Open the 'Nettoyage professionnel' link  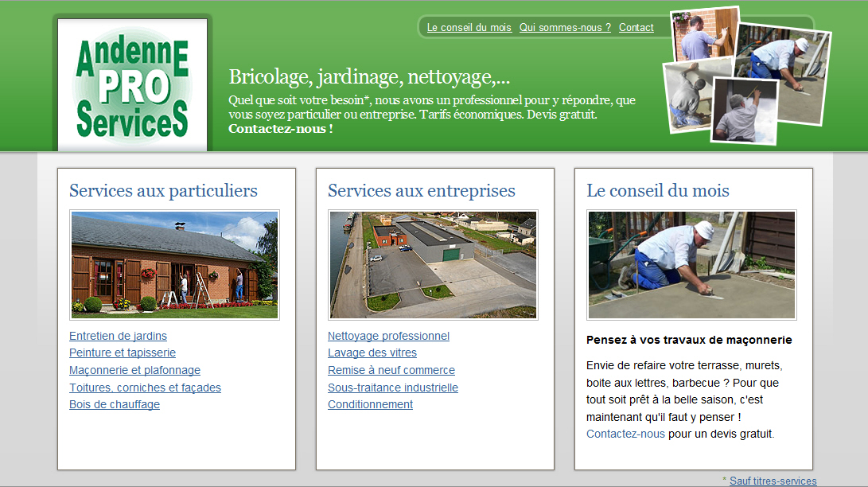point(388,336)
